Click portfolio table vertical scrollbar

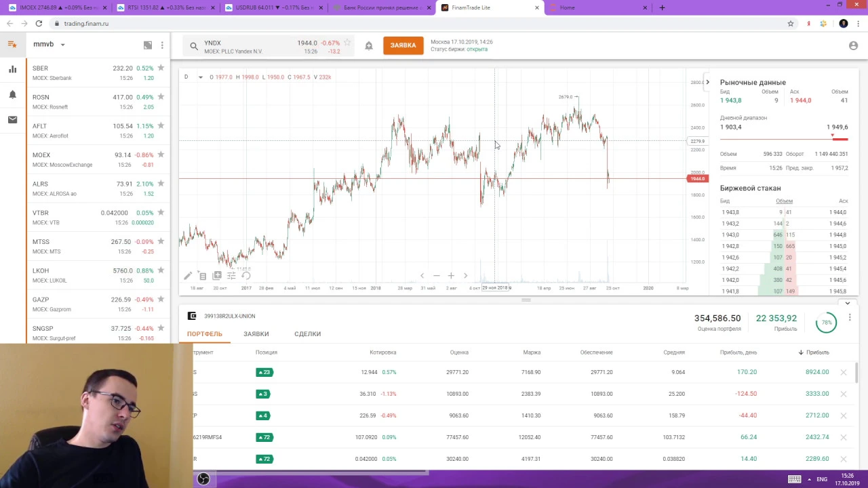coord(856,373)
